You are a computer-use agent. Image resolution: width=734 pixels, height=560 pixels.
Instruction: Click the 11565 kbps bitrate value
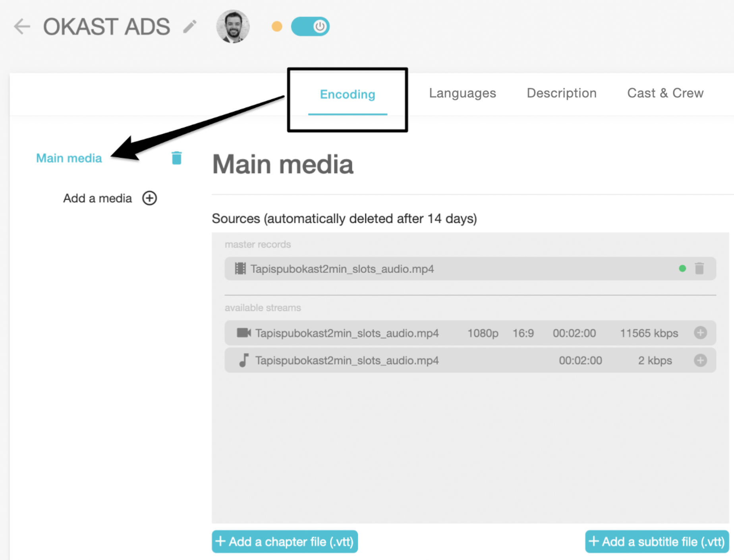point(649,333)
